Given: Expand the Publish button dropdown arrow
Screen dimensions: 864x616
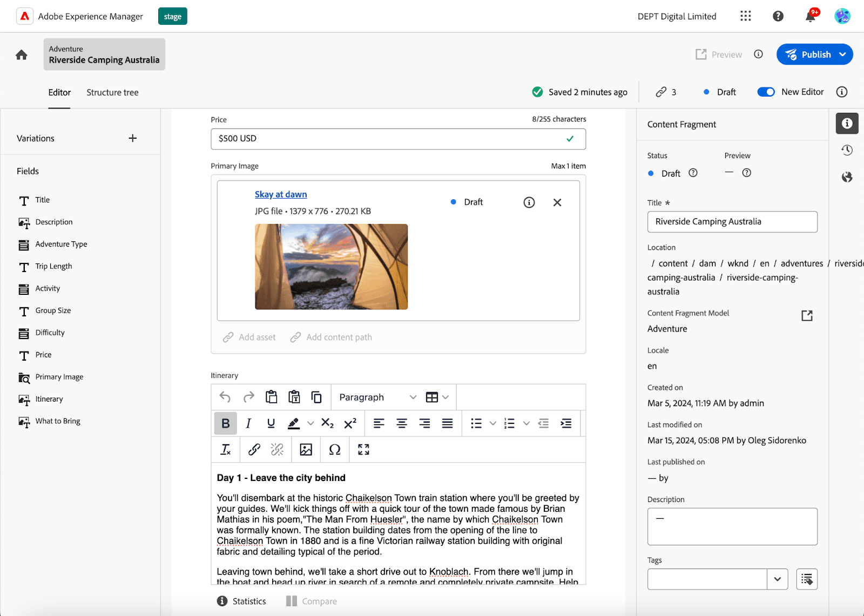Looking at the screenshot, I should pos(842,55).
